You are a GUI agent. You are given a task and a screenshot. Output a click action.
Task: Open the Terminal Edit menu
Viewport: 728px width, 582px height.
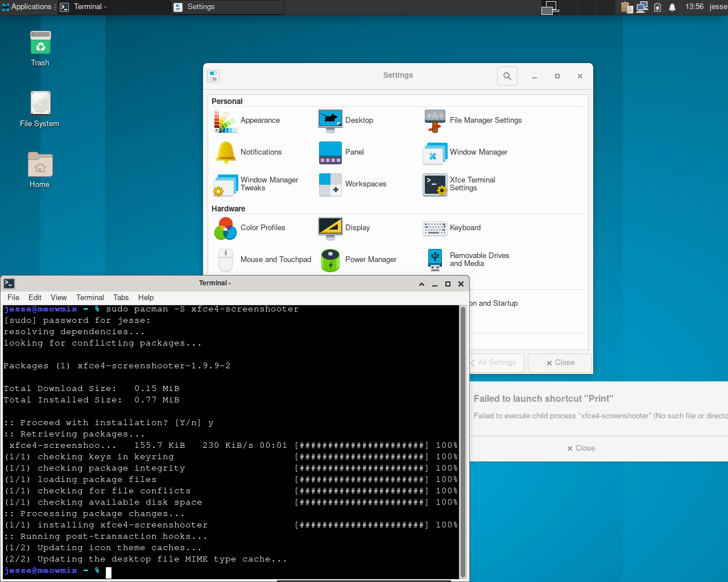pyautogui.click(x=35, y=297)
